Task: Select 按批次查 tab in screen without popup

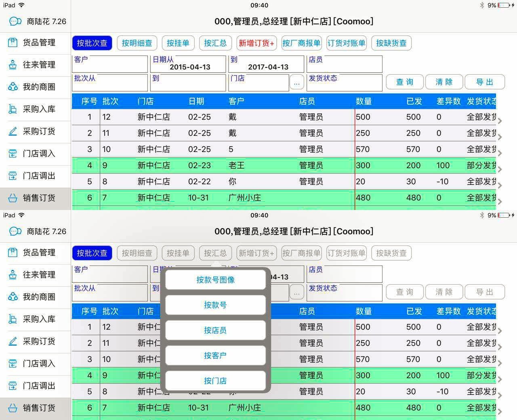Action: click(92, 43)
